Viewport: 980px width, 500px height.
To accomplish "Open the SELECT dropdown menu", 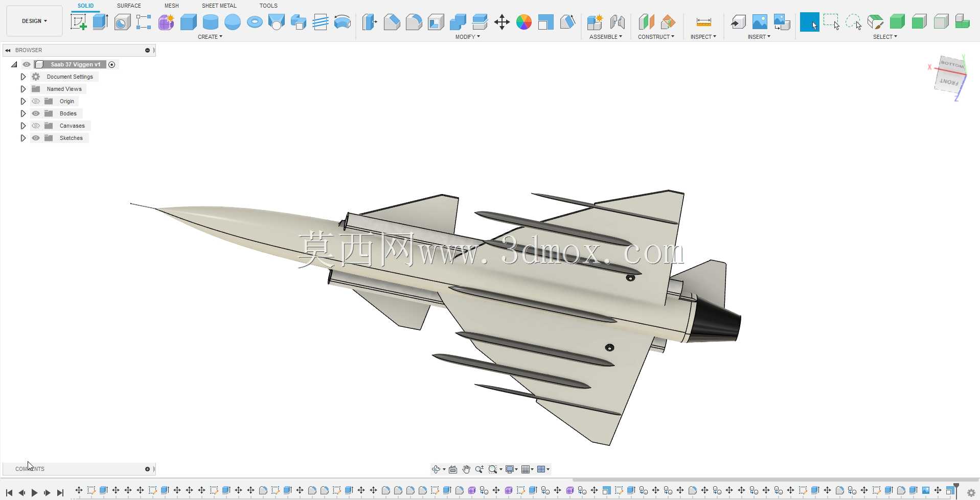I will click(x=885, y=37).
